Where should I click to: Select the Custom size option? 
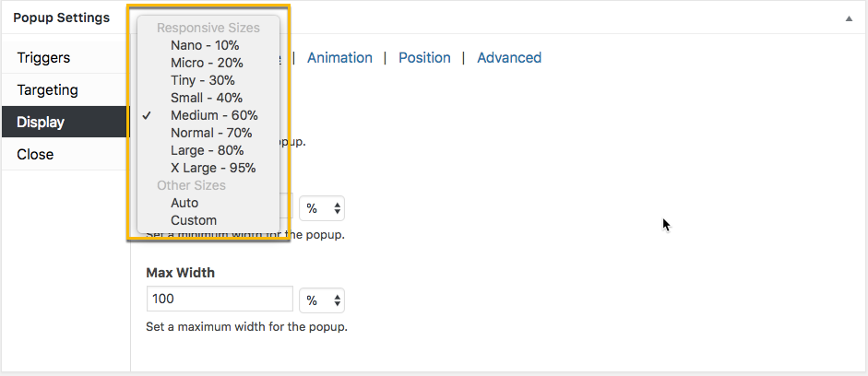pos(194,220)
